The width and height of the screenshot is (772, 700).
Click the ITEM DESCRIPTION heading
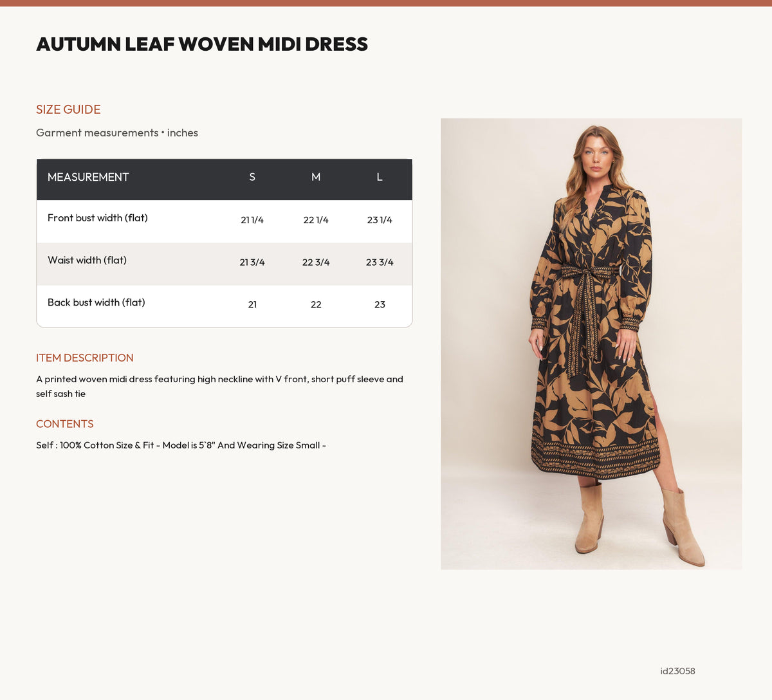tap(85, 358)
